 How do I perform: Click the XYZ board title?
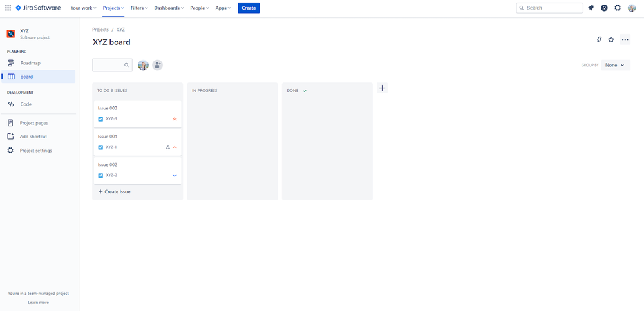[111, 42]
